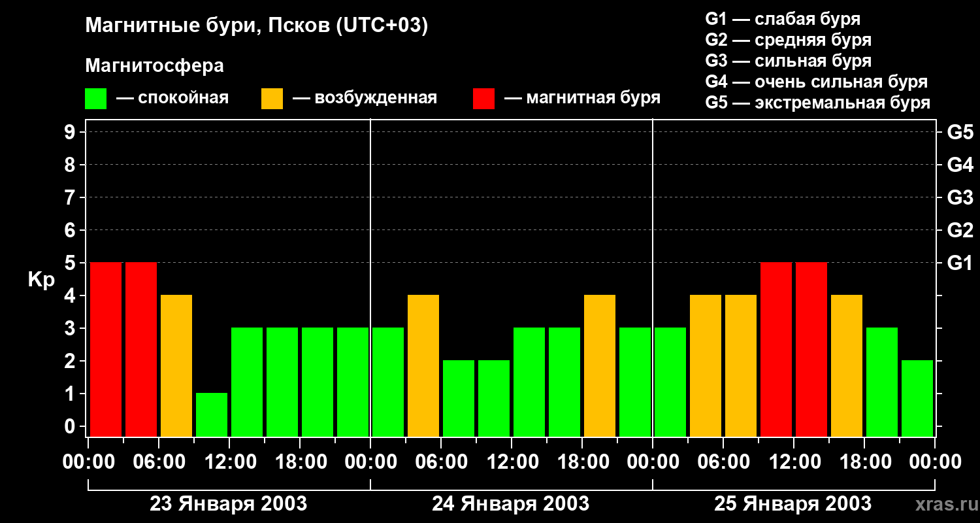Screen dimensions: 980x523
Task: Click the red 'магнитная буря' legend swatch
Action: [483, 98]
